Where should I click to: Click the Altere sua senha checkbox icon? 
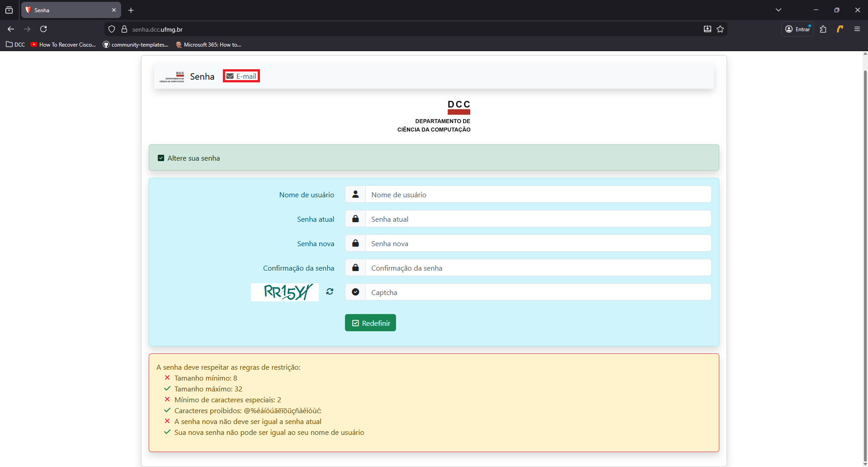click(161, 158)
